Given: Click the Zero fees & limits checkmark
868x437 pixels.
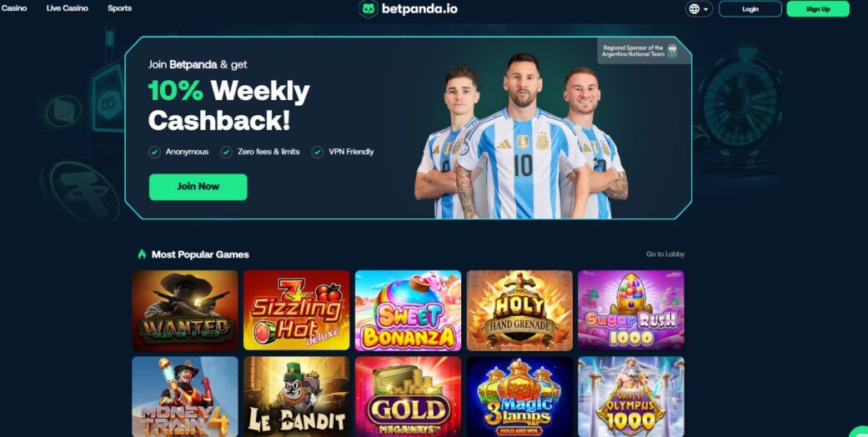Looking at the screenshot, I should [x=227, y=152].
